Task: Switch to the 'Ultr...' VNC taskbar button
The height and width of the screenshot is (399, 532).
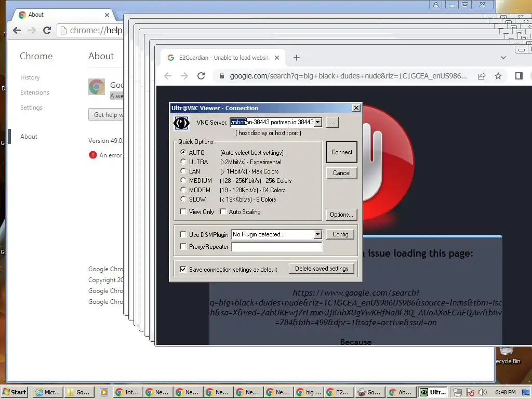Action: coord(433,392)
